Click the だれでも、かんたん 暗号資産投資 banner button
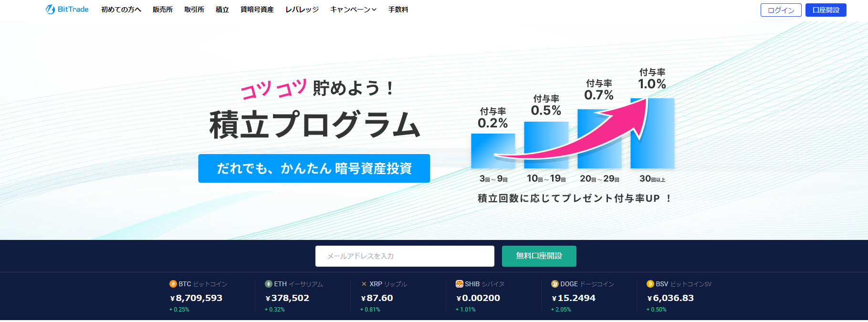The width and height of the screenshot is (868, 322). pos(314,168)
